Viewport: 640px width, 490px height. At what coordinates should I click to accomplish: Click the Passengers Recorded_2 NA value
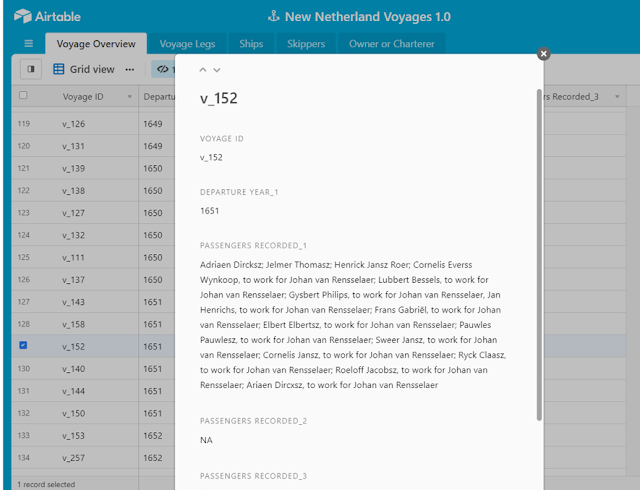tap(206, 440)
